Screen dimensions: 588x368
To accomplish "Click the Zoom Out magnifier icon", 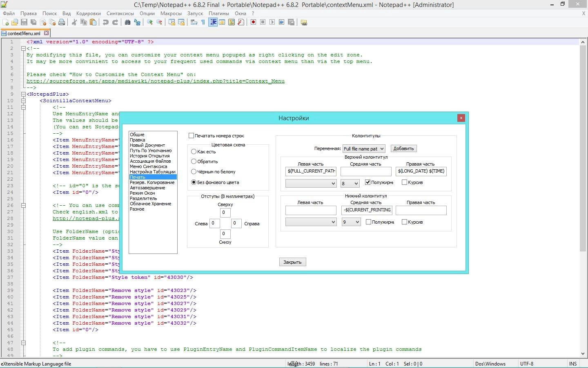I will pos(159,22).
